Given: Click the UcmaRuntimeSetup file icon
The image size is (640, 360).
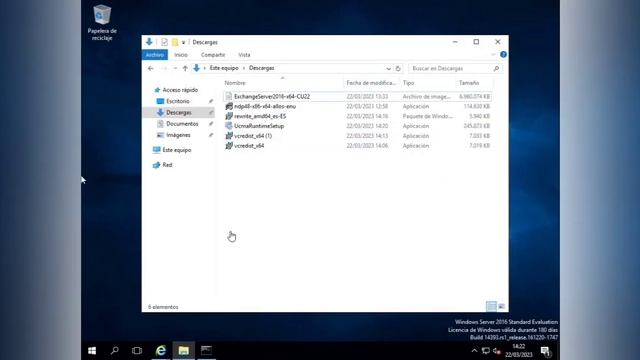Looking at the screenshot, I should point(229,126).
